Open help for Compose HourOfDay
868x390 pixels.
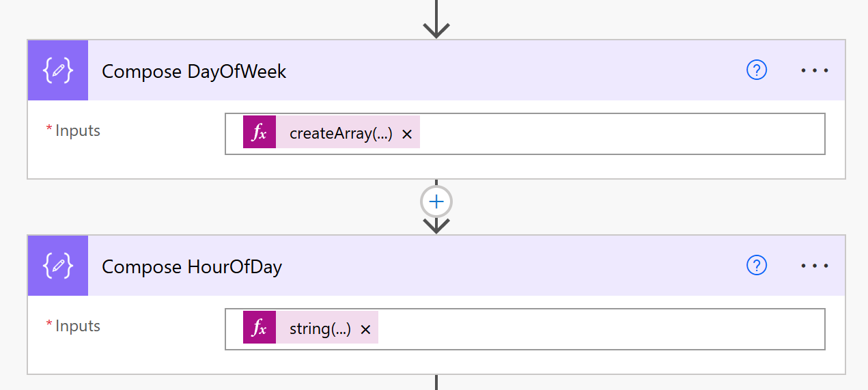coord(757,266)
